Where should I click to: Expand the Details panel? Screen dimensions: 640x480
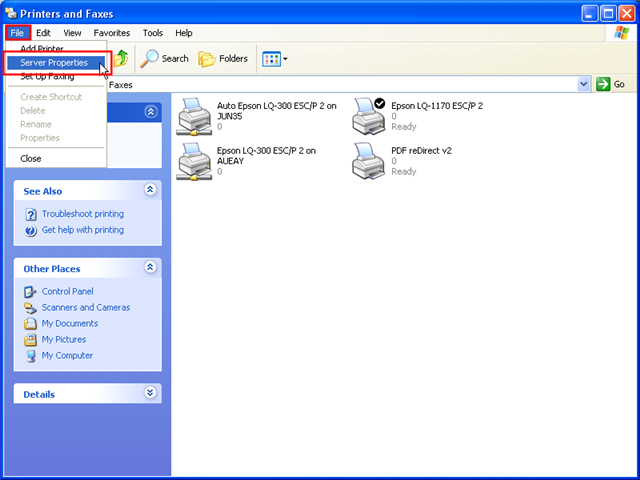(x=150, y=393)
